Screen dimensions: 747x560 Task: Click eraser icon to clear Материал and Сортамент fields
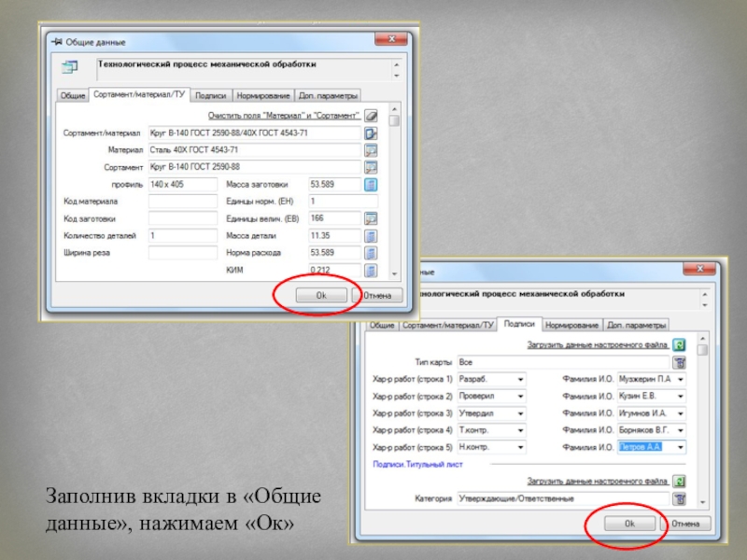coord(371,116)
